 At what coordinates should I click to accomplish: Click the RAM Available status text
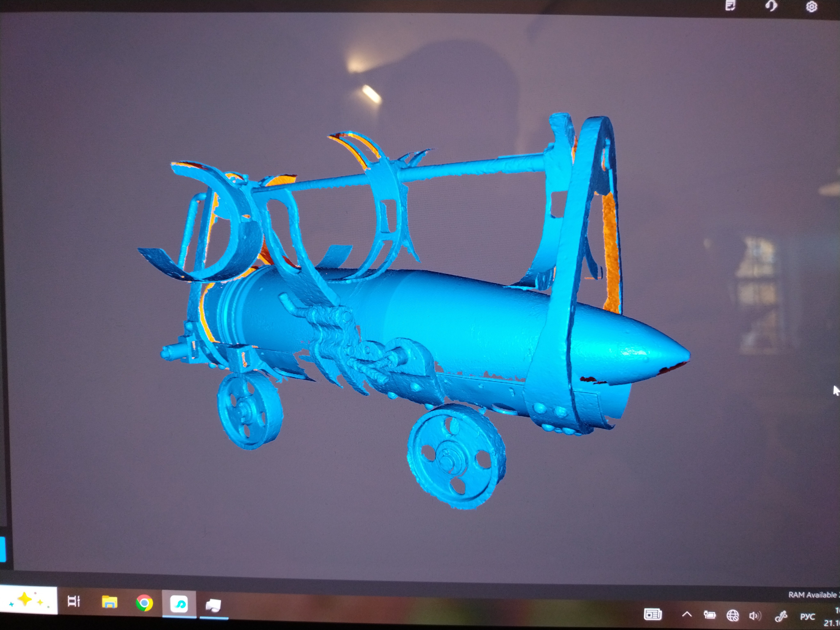tap(813, 595)
